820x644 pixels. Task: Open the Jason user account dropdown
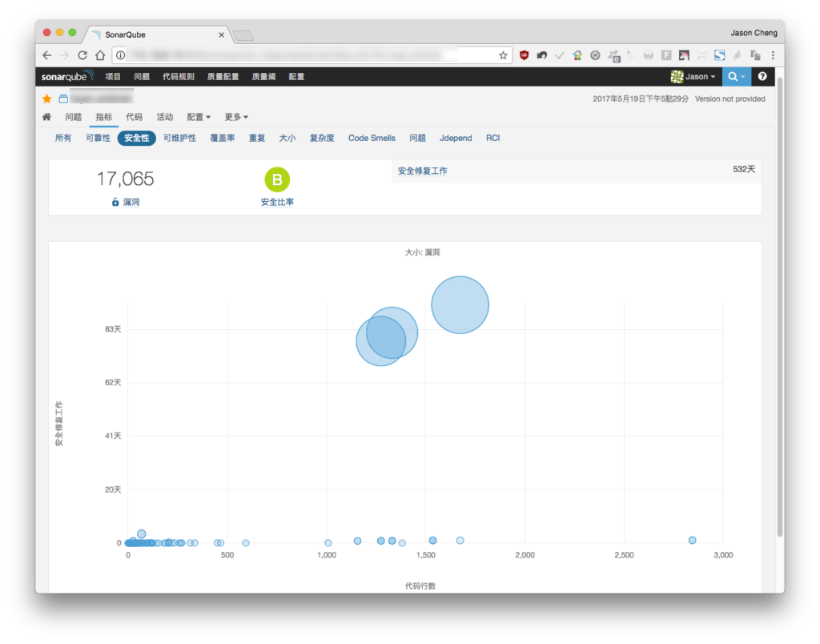pos(693,76)
